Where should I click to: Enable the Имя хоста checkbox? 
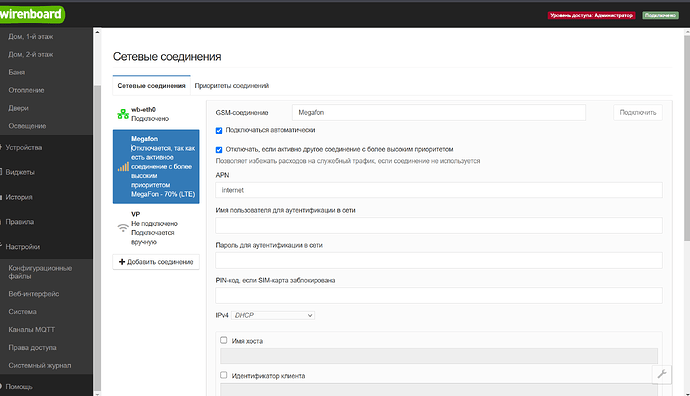tap(224, 340)
